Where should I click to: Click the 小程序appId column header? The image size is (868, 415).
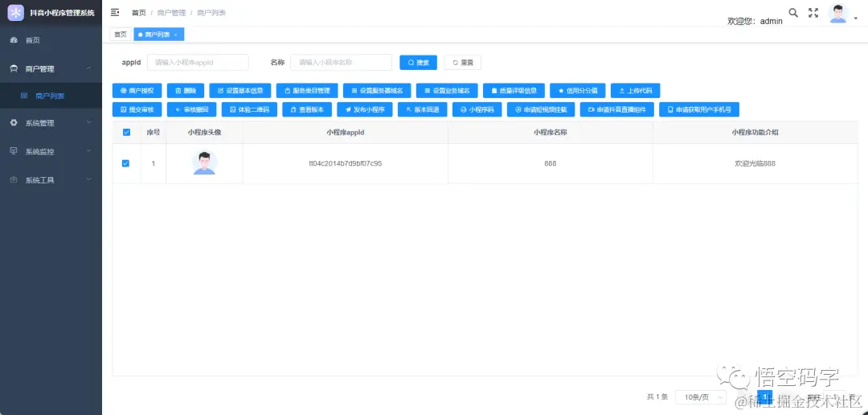tap(346, 133)
